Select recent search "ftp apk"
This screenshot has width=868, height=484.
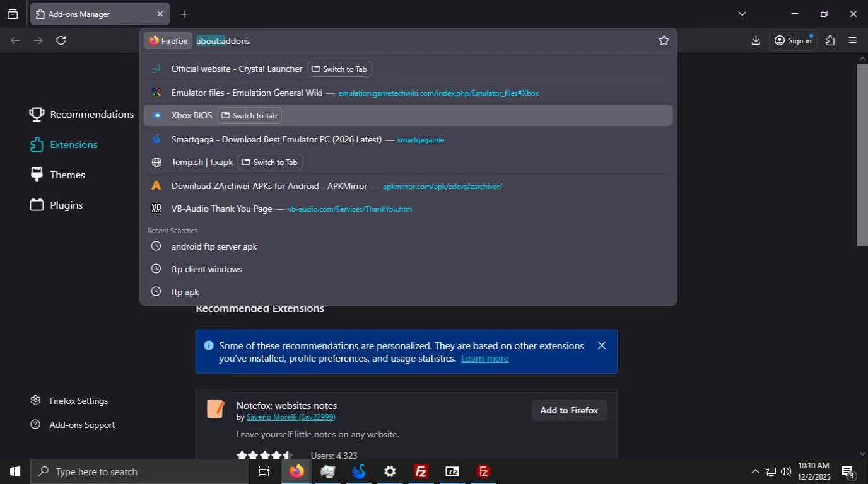click(408, 292)
